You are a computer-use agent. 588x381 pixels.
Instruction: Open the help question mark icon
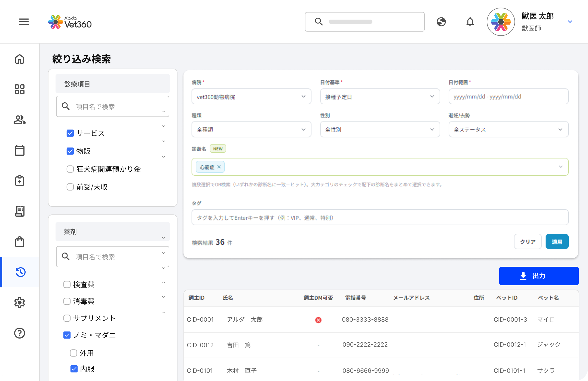point(20,333)
